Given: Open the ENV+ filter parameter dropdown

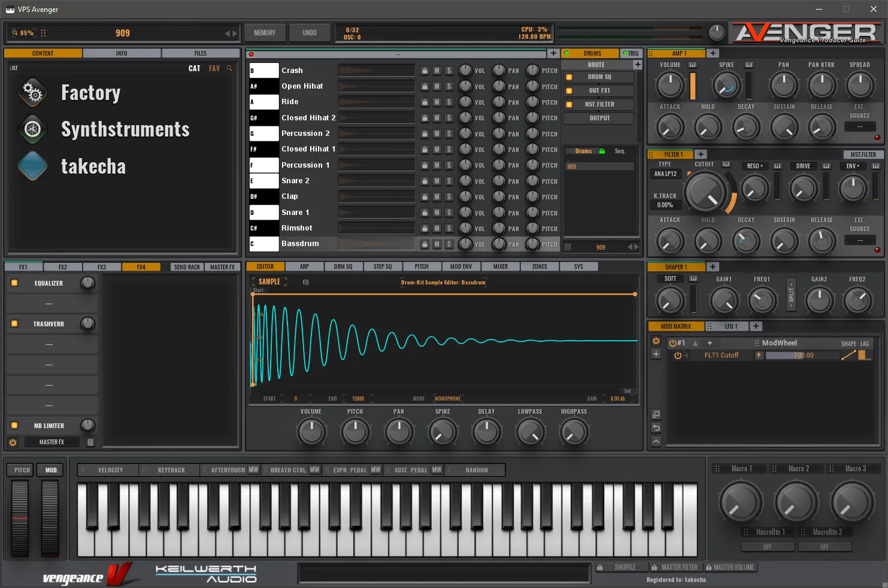Looking at the screenshot, I should [853, 166].
